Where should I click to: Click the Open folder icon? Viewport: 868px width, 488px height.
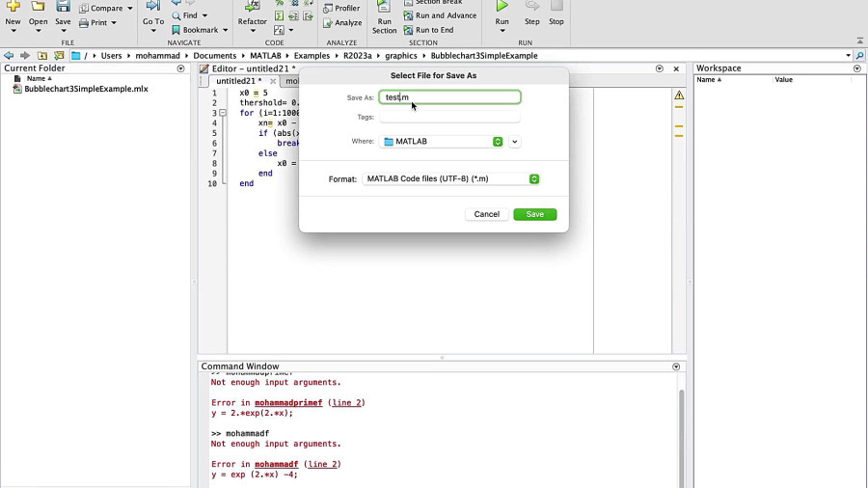tap(38, 7)
